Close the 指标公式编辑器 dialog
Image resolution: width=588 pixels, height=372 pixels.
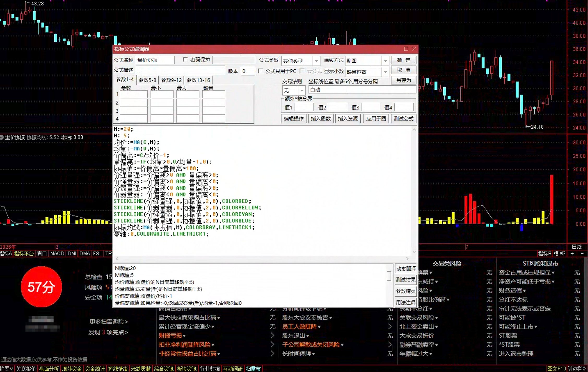[x=414, y=49]
